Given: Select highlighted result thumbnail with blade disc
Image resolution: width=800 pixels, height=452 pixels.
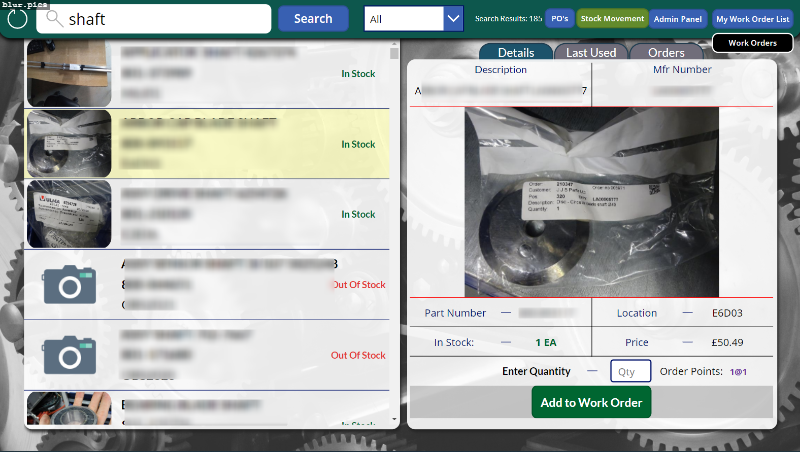Looking at the screenshot, I should pos(69,143).
